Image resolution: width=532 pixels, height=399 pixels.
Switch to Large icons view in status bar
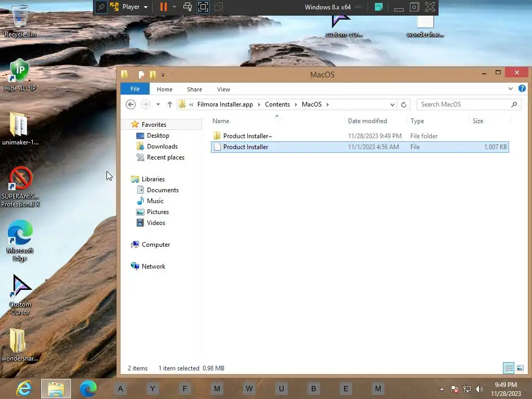(520, 368)
